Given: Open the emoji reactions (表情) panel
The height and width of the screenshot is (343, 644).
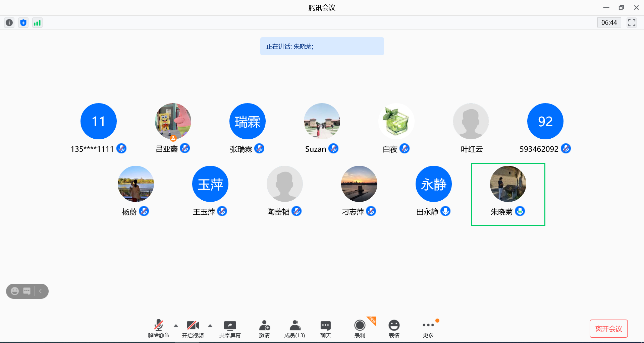Looking at the screenshot, I should tap(394, 329).
